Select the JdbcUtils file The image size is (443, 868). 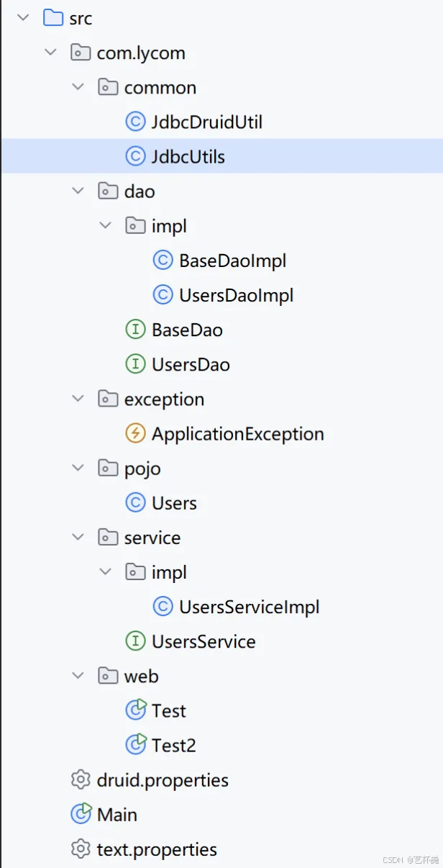tap(221, 156)
